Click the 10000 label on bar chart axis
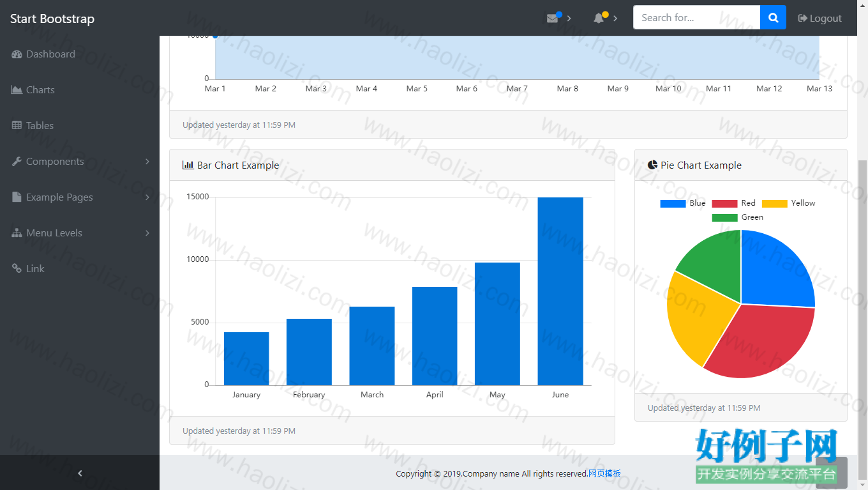 point(198,259)
